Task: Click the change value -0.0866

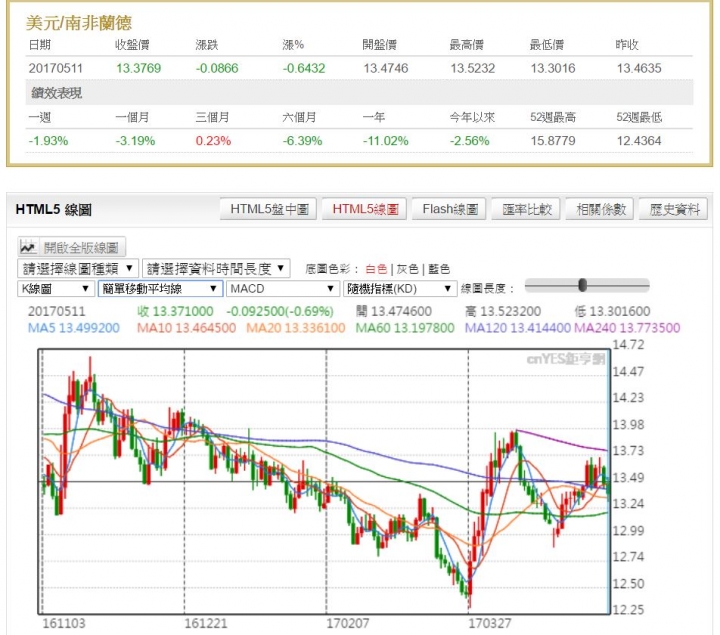Action: point(217,68)
